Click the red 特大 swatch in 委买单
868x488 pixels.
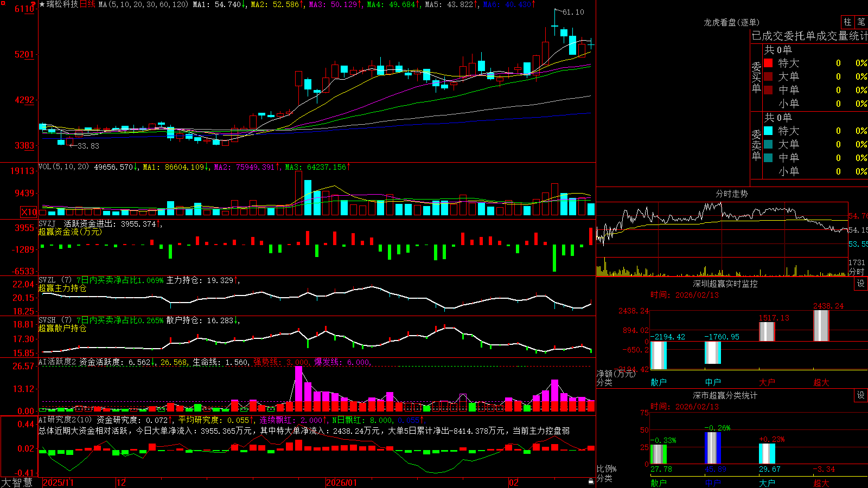click(x=768, y=63)
